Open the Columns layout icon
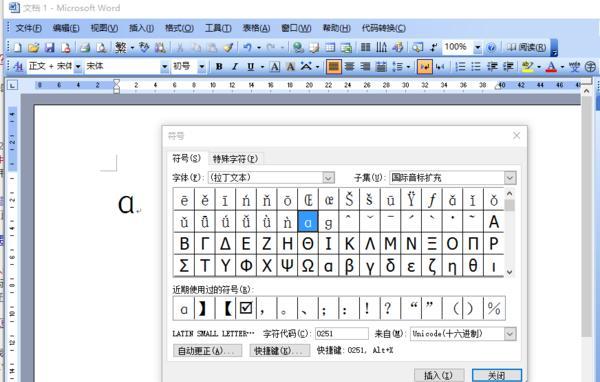The width and height of the screenshot is (600, 382). 365,47
